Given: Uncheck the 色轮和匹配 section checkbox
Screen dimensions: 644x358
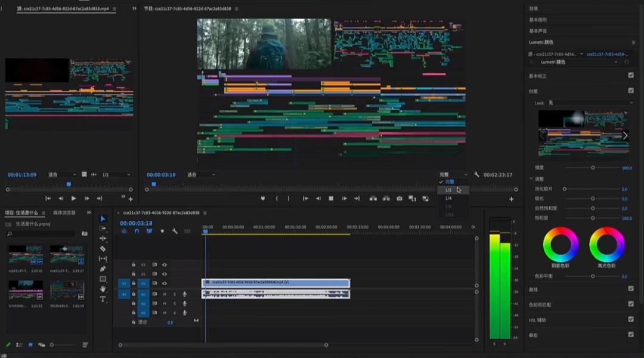Looking at the screenshot, I should (631, 304).
